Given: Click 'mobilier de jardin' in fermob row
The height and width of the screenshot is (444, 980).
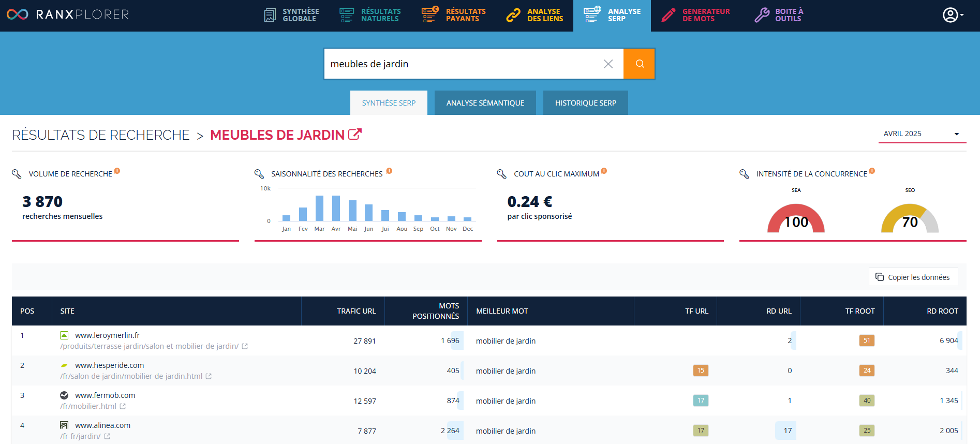Looking at the screenshot, I should pos(506,401).
